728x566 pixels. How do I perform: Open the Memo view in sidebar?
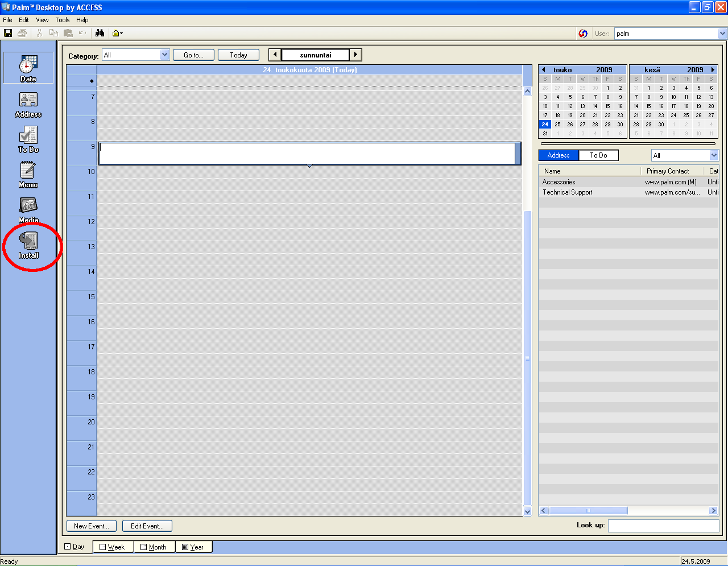(x=28, y=175)
